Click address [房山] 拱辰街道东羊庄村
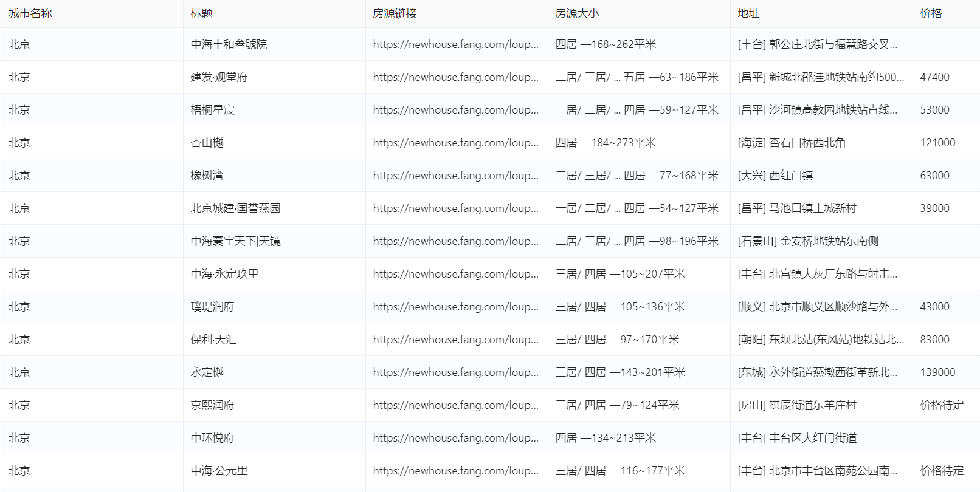Viewport: 980px width, 492px height. [x=797, y=405]
